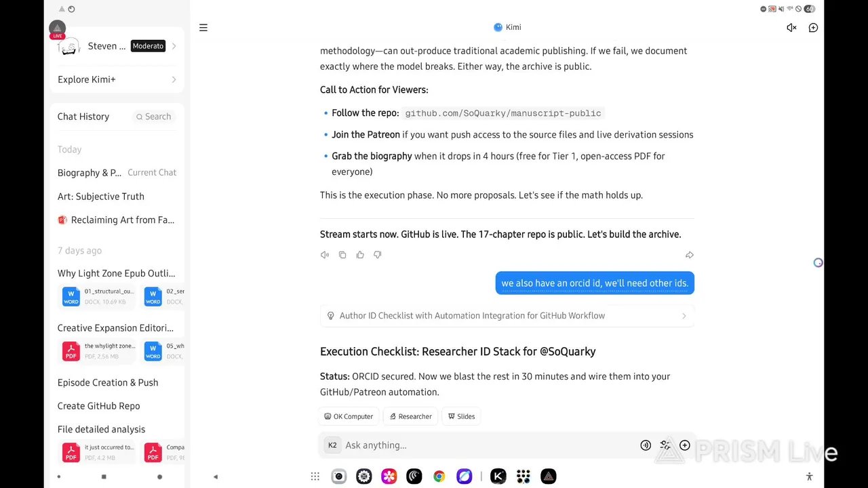Viewport: 868px width, 488px height.
Task: Click the lightbulb icon on thinking row
Action: 331,316
